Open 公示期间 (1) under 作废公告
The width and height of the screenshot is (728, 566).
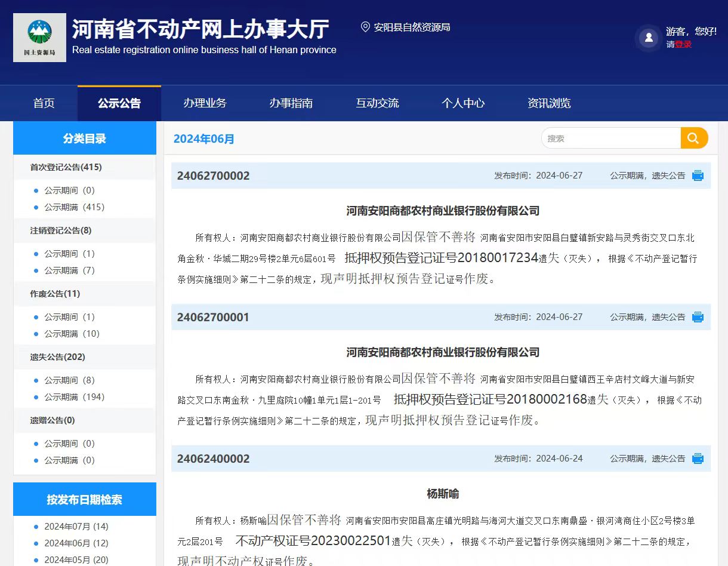(x=69, y=317)
